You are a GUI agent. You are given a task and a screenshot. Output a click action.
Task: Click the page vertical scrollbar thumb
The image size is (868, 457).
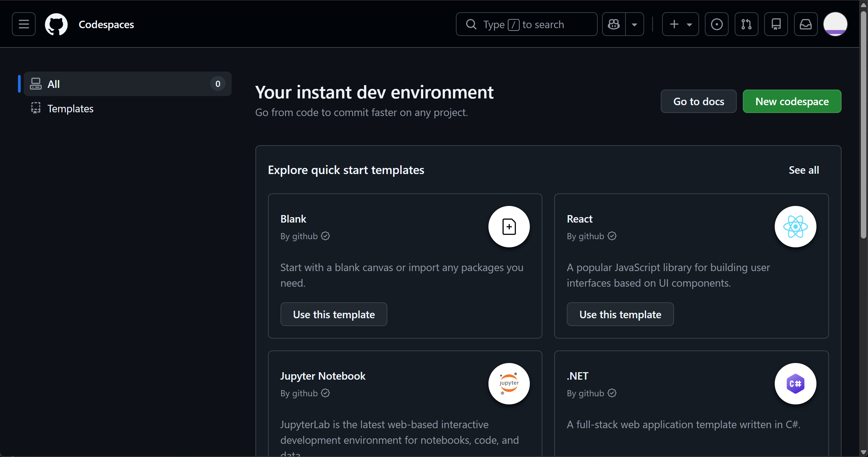click(x=864, y=125)
